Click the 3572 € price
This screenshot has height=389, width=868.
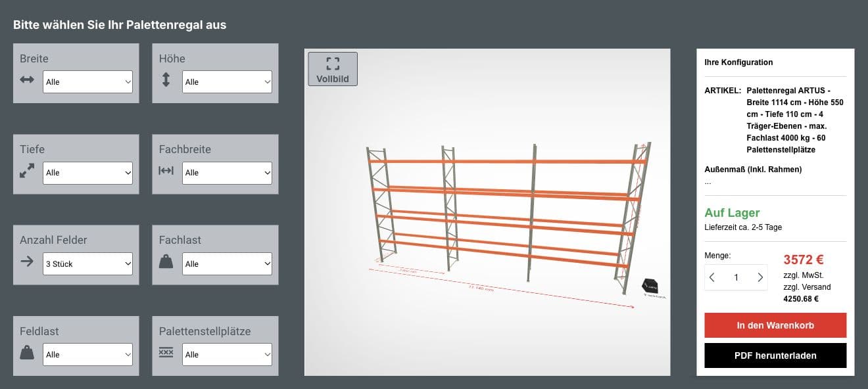[804, 260]
